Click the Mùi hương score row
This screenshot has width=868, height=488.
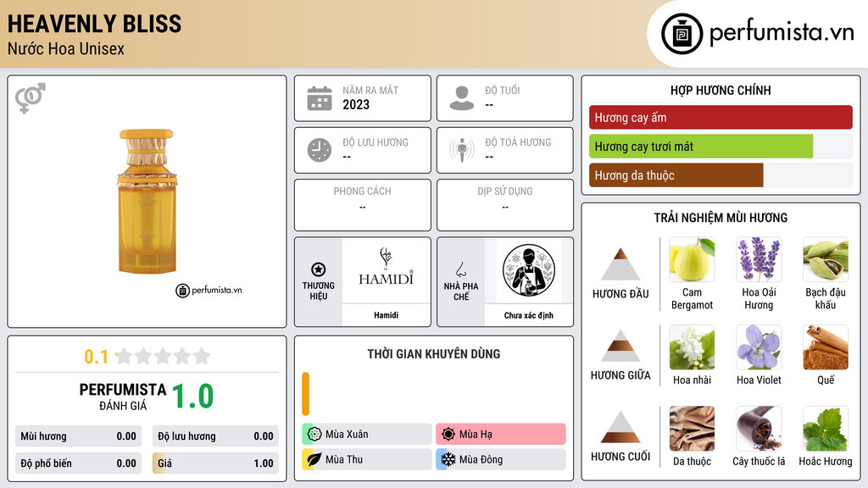[x=79, y=436]
